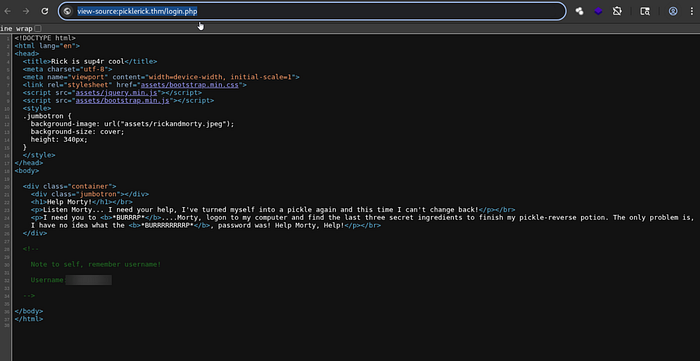
Task: Click the '.jumbotron {' selector line
Action: pyautogui.click(x=47, y=116)
